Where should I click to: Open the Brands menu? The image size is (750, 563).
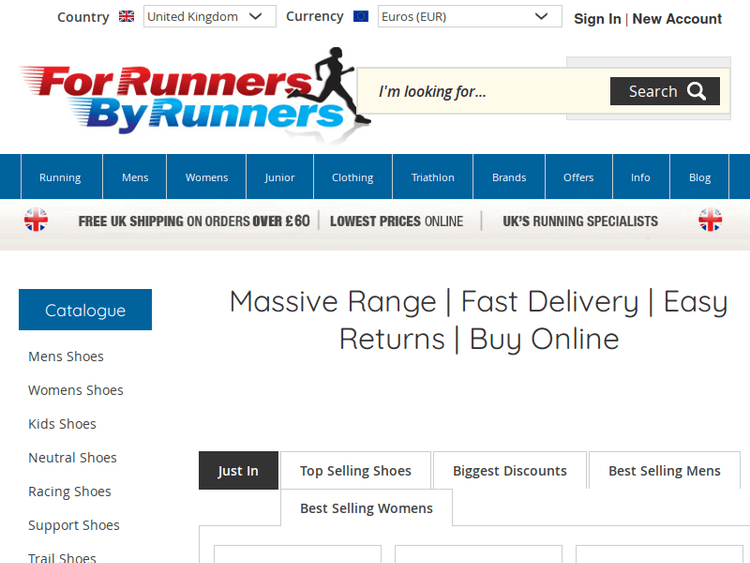(509, 177)
